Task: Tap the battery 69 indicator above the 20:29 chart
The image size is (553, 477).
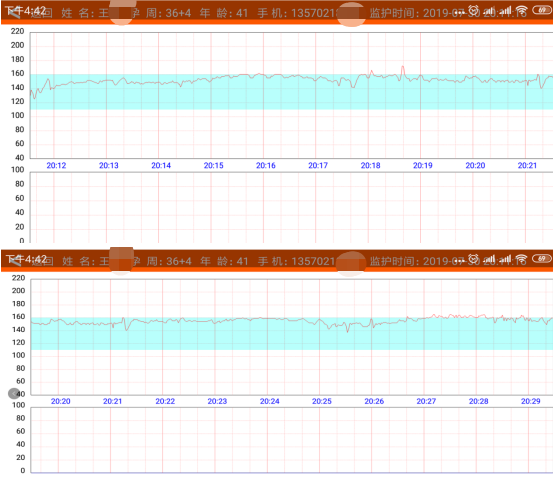Action: pyautogui.click(x=541, y=258)
